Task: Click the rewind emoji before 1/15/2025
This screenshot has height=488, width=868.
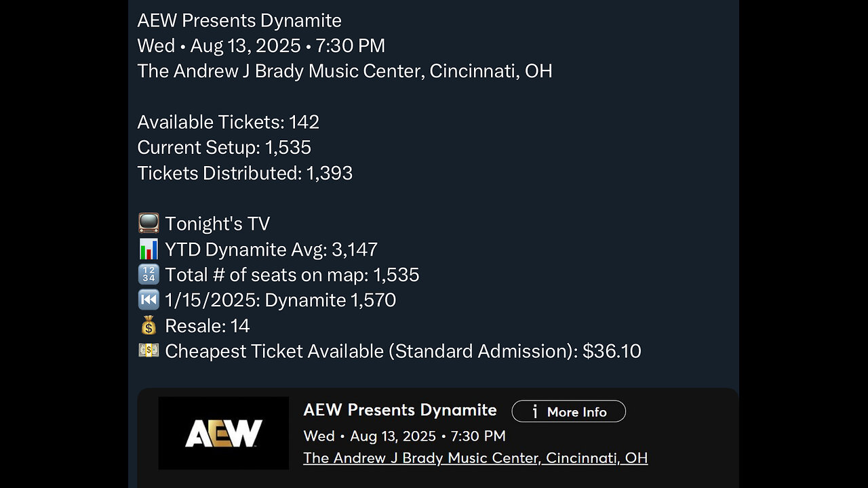Action: click(149, 300)
